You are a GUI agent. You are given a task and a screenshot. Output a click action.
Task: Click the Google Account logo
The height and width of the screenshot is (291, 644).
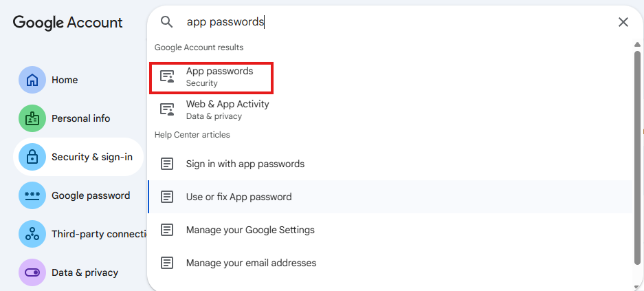coord(67,22)
